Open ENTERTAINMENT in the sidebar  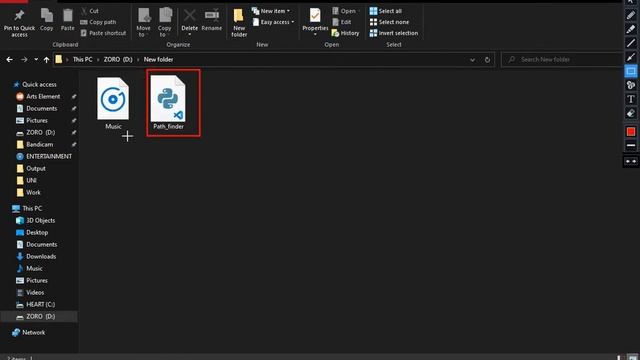(49, 156)
